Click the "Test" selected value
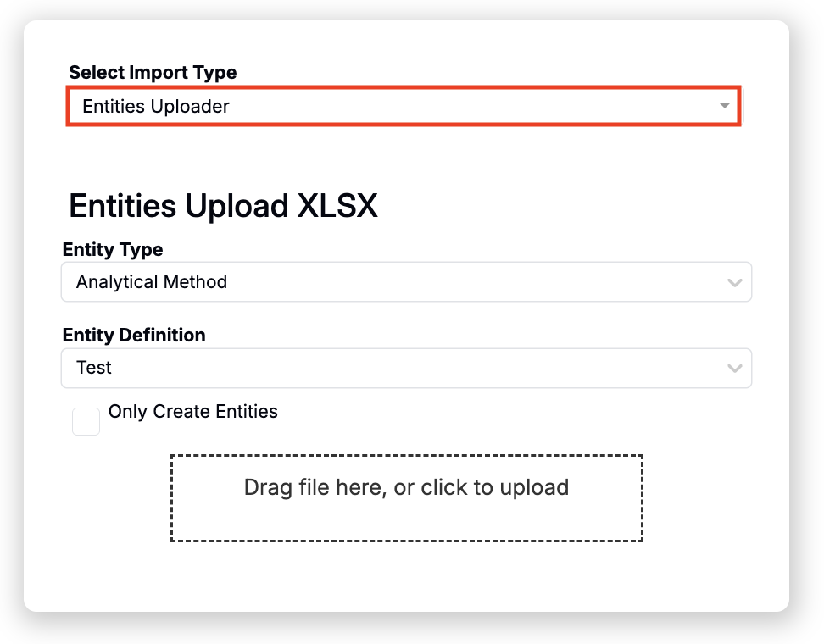This screenshot has height=644, width=824. [x=94, y=368]
